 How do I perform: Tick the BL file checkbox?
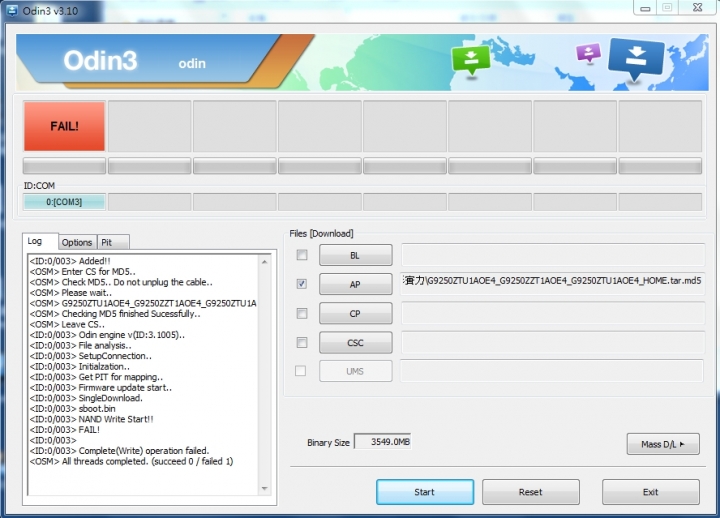pyautogui.click(x=302, y=255)
